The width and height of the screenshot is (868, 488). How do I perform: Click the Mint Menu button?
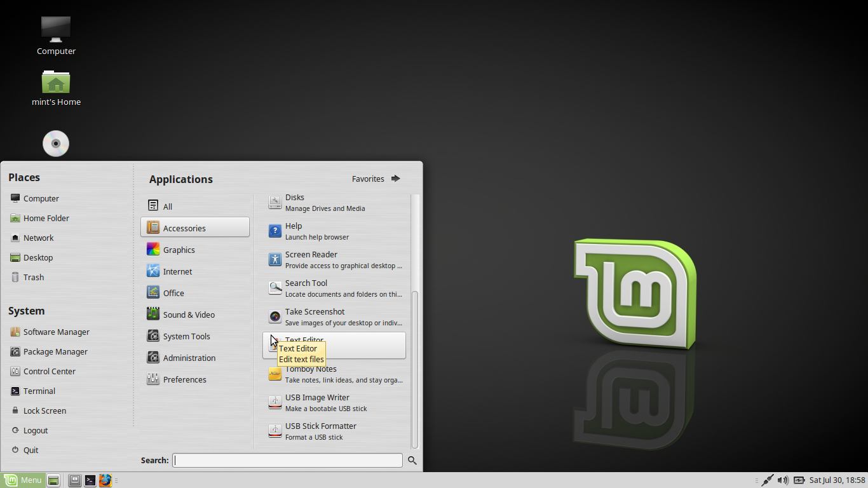pos(23,480)
